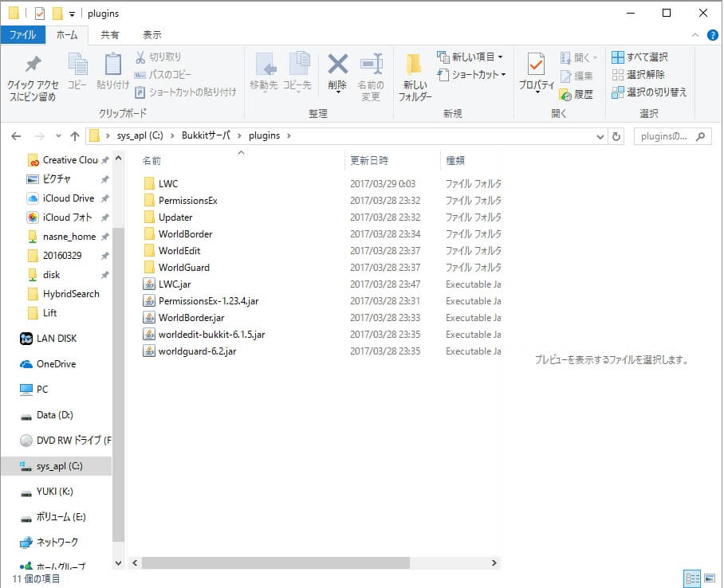Image resolution: width=724 pixels, height=588 pixels.
Task: Click the refresh icon beside address bar
Action: [x=616, y=136]
